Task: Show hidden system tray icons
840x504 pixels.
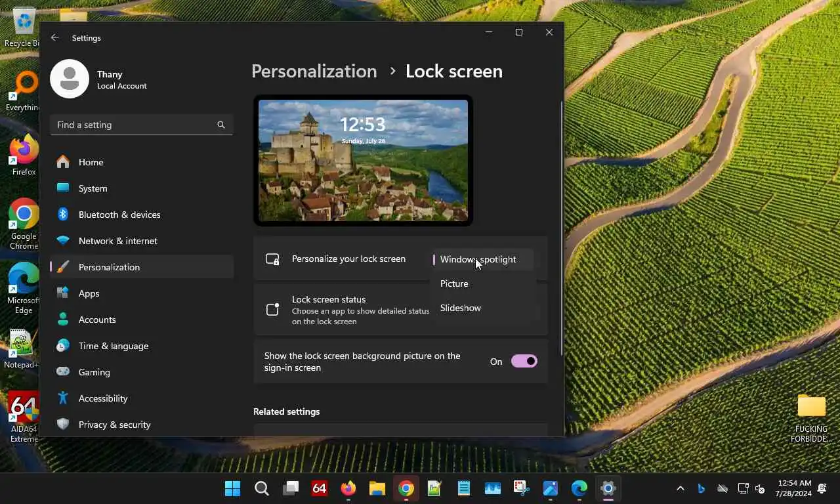Action: pyautogui.click(x=681, y=488)
